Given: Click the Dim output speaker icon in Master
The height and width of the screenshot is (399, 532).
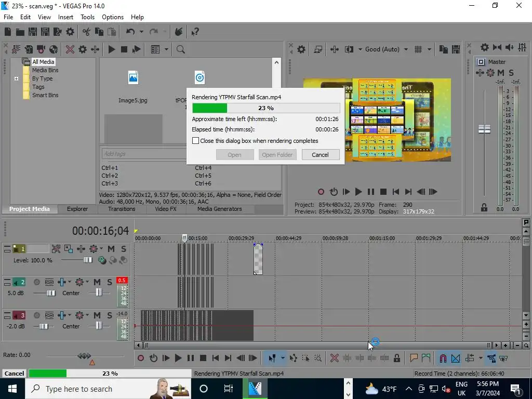Looking at the screenshot, I should pyautogui.click(x=509, y=47).
